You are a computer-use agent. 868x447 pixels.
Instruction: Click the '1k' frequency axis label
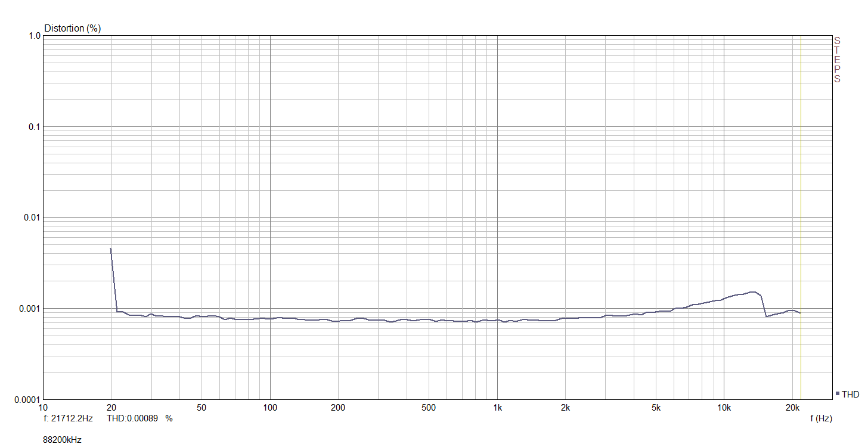[497, 408]
